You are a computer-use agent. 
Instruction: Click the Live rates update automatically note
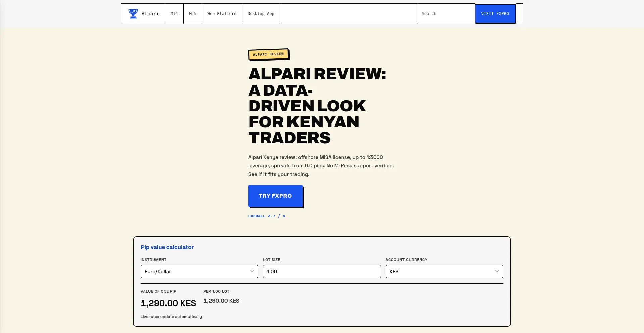(171, 317)
